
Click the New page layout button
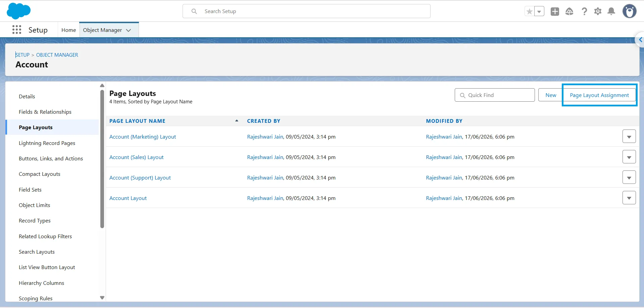[551, 95]
